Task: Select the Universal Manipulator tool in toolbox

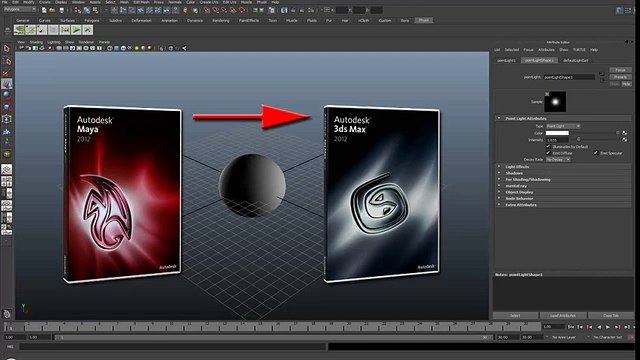Action: point(7,119)
